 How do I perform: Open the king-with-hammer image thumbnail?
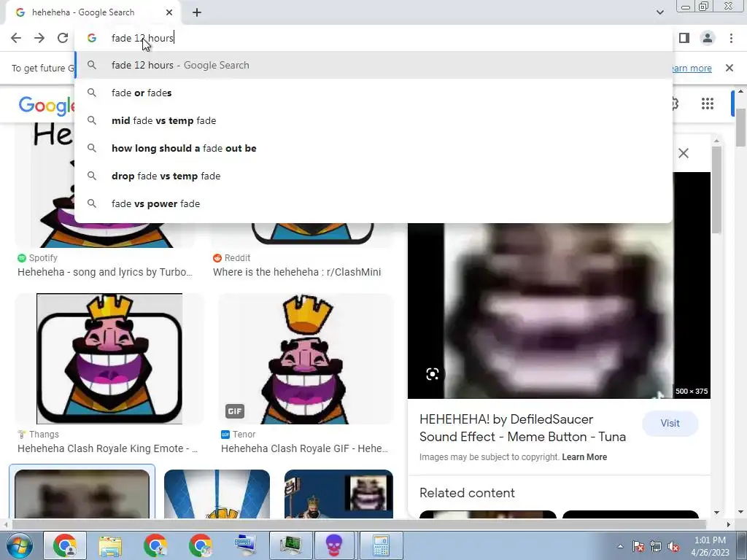[x=338, y=494]
